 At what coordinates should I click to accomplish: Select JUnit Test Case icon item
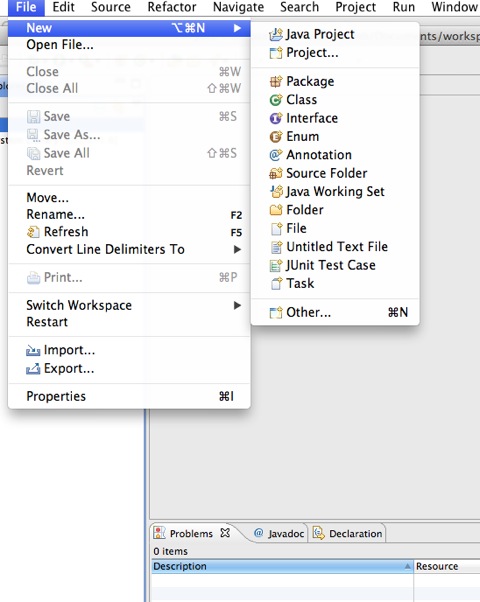[x=276, y=265]
